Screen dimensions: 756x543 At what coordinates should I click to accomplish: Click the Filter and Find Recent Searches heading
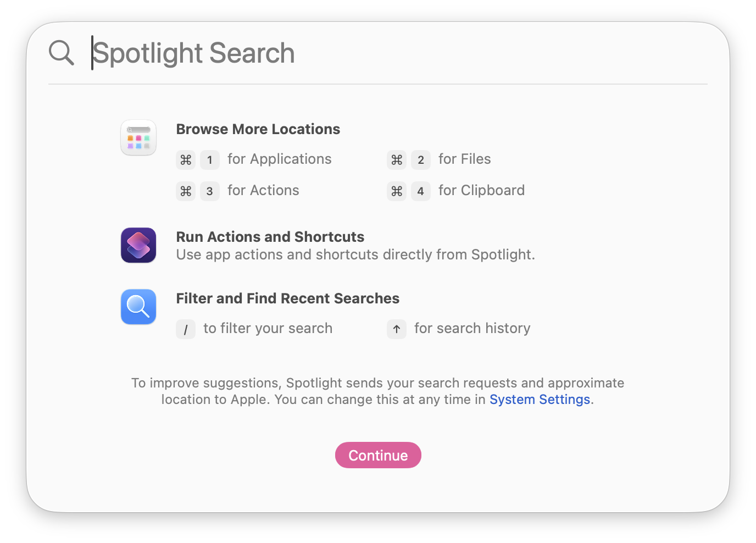(287, 298)
